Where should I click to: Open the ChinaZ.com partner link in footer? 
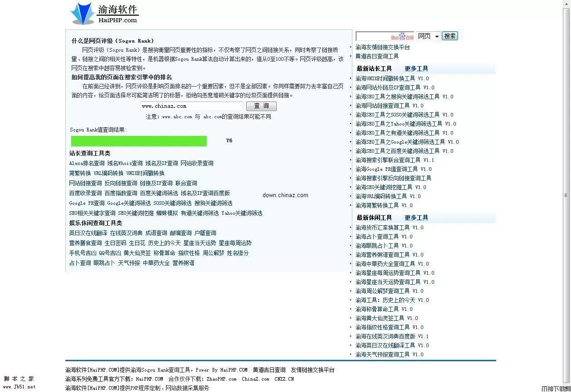pyautogui.click(x=254, y=378)
